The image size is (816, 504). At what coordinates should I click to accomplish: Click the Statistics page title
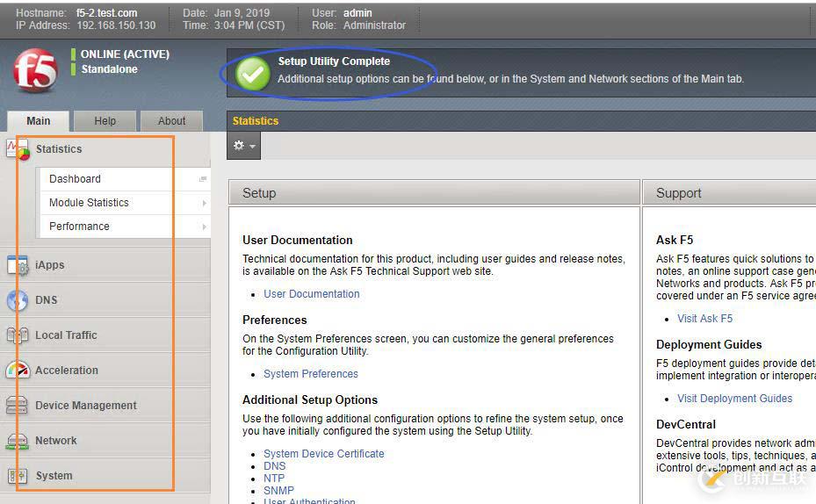pyautogui.click(x=255, y=121)
